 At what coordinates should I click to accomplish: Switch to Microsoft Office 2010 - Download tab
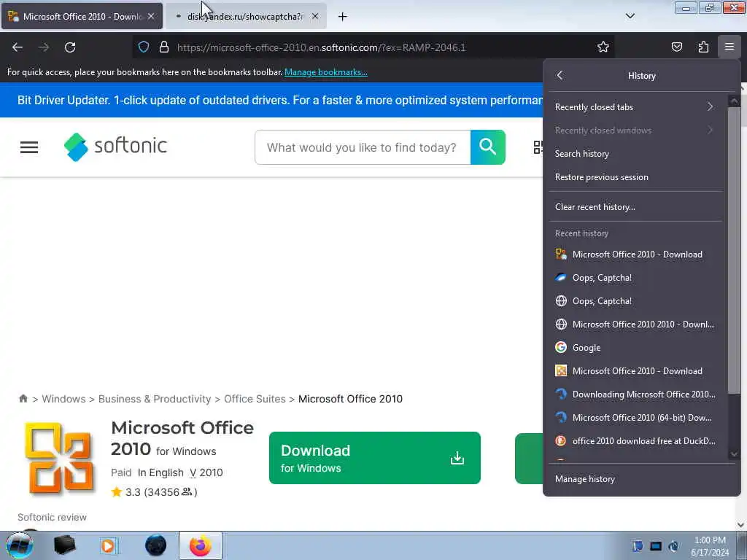82,16
